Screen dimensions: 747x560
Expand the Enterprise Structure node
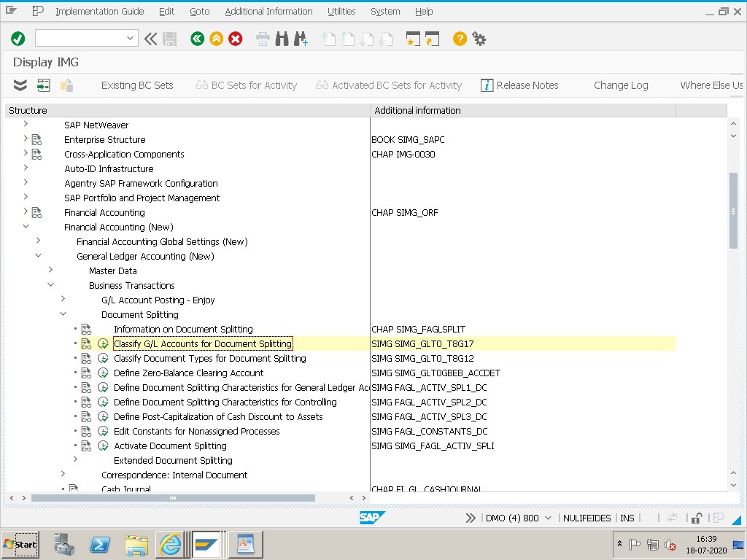coord(26,139)
